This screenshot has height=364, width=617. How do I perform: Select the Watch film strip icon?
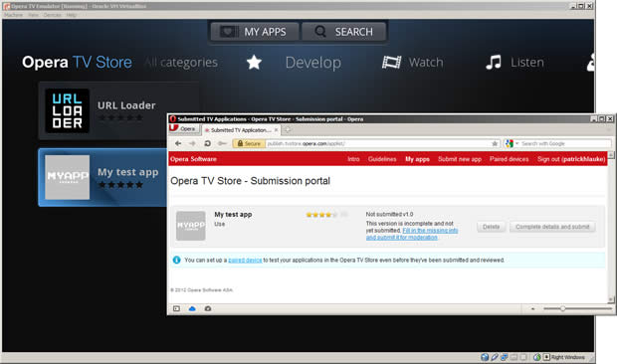pos(391,62)
